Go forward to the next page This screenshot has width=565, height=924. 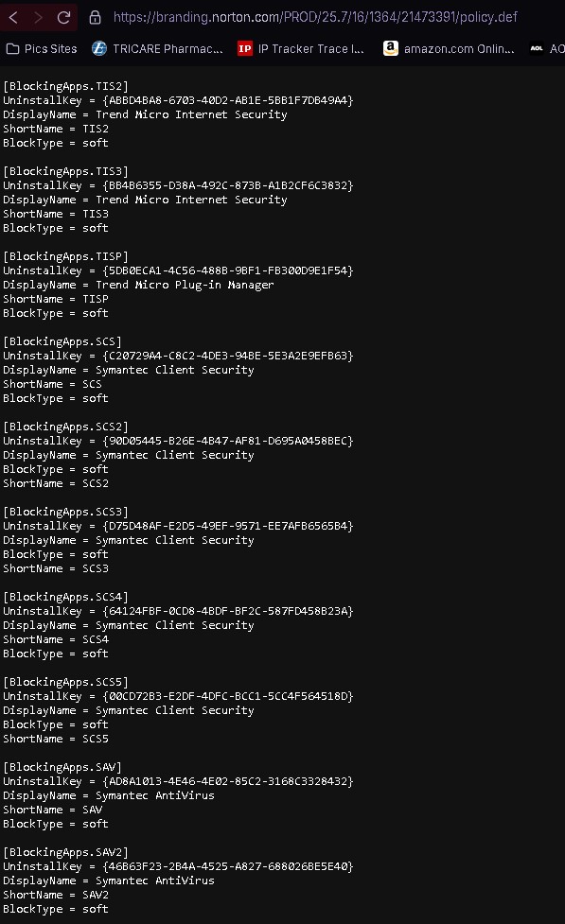tap(39, 17)
